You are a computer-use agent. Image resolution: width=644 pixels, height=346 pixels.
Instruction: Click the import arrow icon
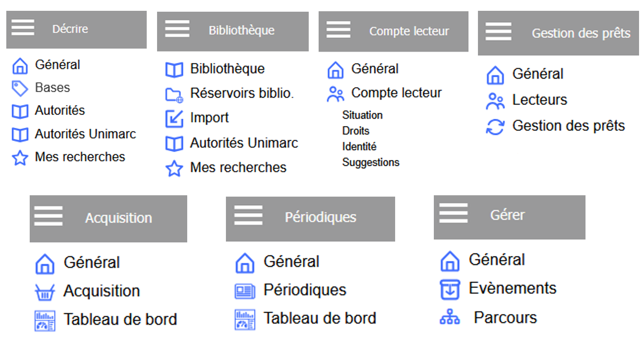[174, 119]
